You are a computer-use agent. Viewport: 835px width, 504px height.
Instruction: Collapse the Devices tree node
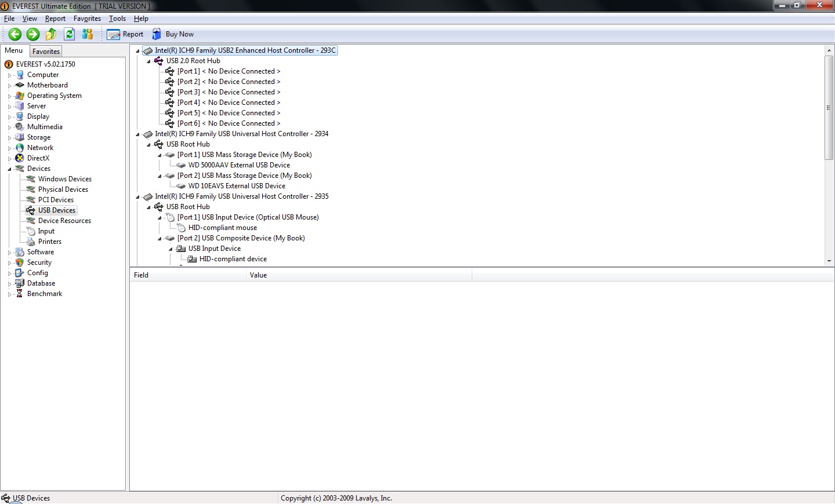point(9,169)
